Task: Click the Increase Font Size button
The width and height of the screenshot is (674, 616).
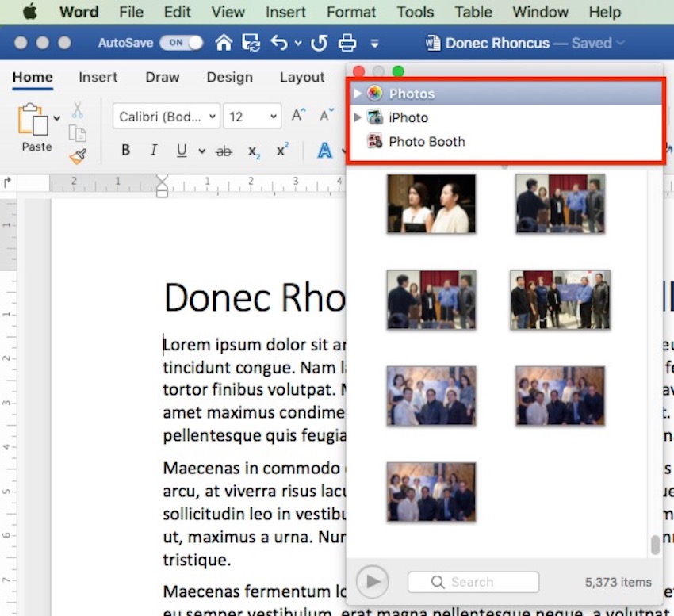Action: coord(297,114)
